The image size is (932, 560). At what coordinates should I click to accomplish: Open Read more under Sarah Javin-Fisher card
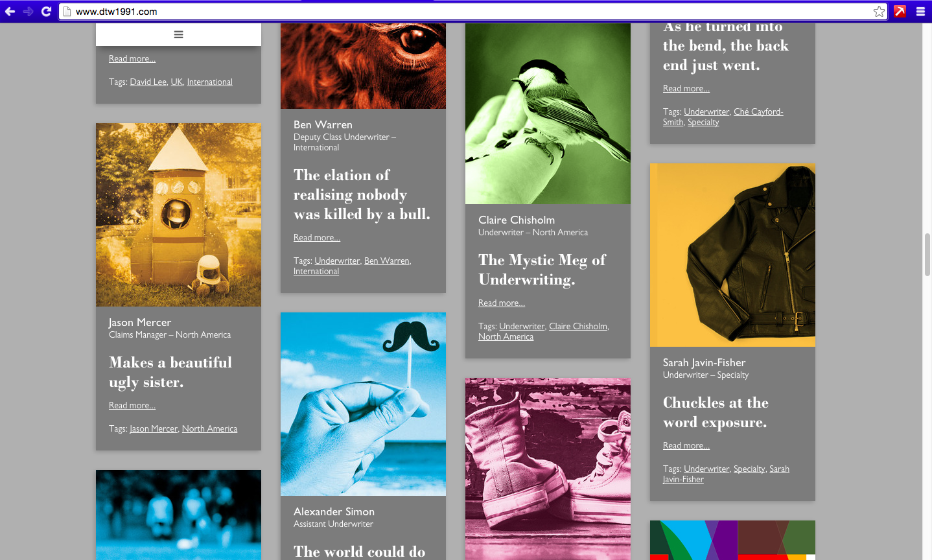(x=686, y=446)
